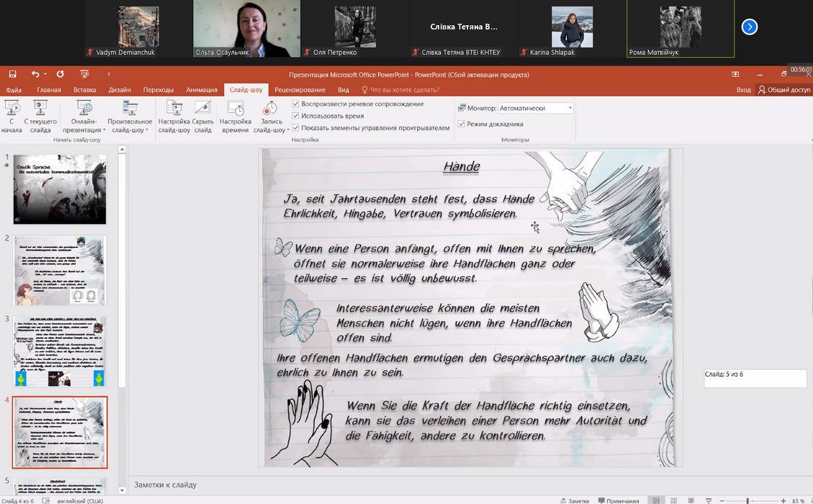Click the Save icon in quick access toolbar

point(12,74)
